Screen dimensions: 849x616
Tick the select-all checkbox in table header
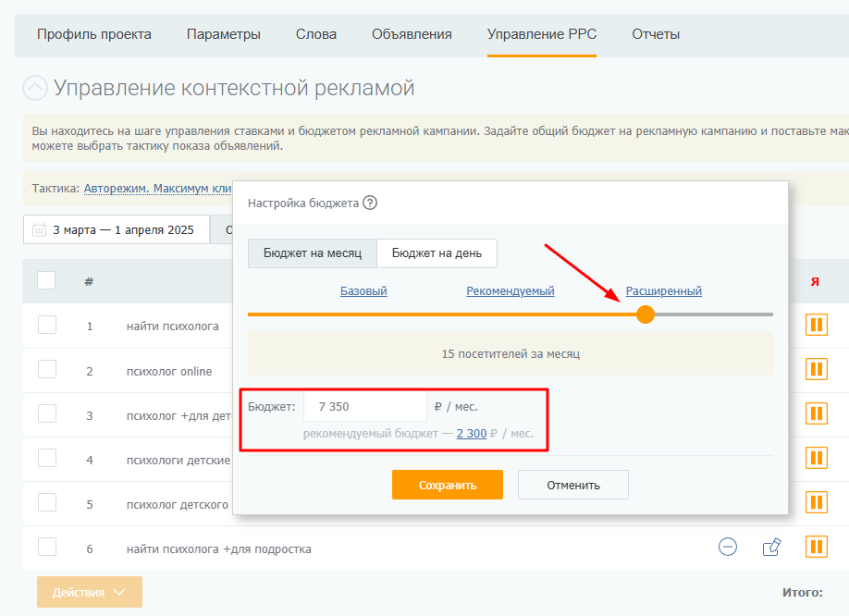click(46, 280)
